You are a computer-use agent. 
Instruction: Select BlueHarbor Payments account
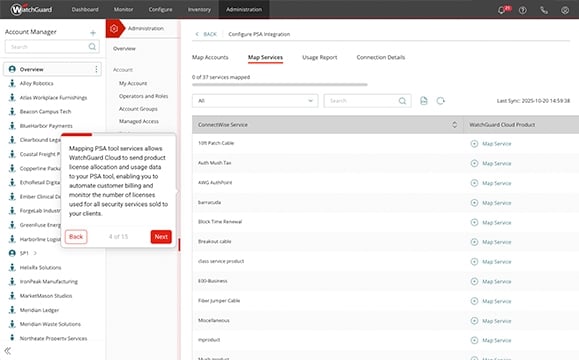coord(46,126)
